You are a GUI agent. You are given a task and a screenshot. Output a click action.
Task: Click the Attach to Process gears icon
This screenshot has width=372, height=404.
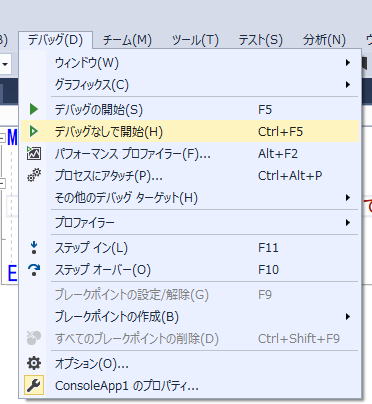click(34, 175)
